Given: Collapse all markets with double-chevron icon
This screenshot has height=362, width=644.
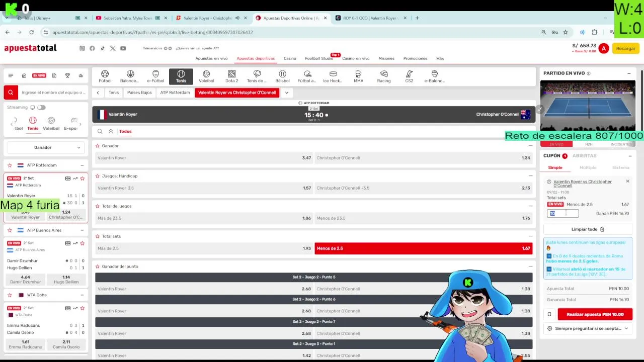Looking at the screenshot, I should 111,131.
